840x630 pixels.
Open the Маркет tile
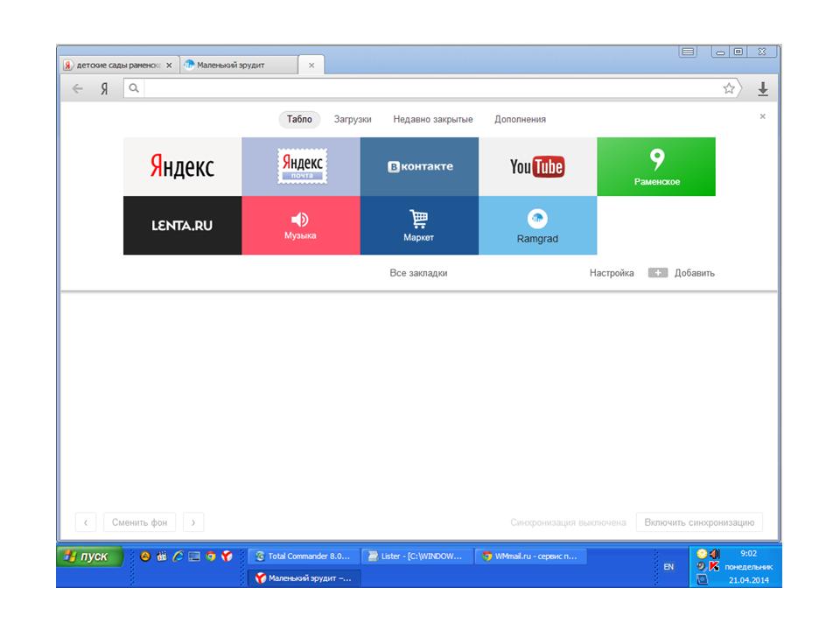[x=419, y=225]
